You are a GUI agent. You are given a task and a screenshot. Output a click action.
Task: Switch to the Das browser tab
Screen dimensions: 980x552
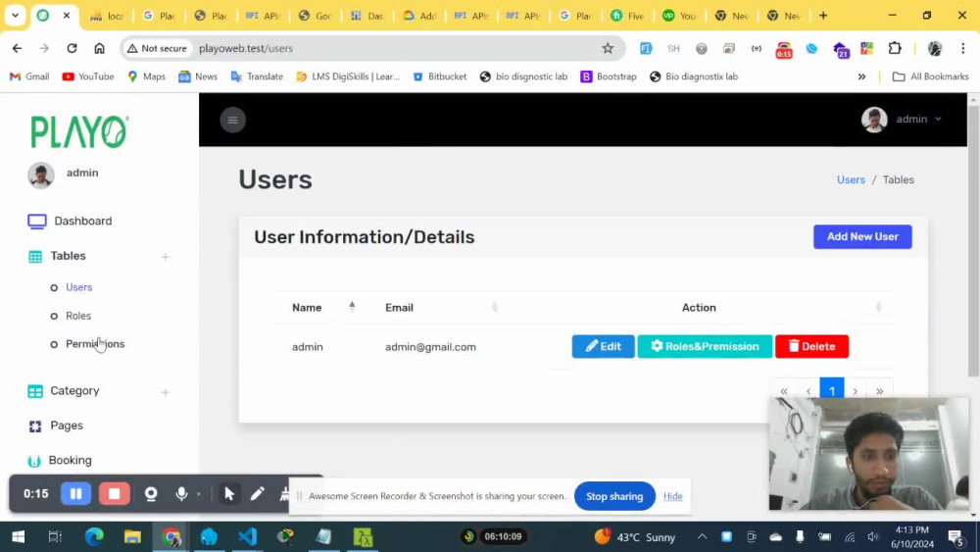click(x=367, y=16)
